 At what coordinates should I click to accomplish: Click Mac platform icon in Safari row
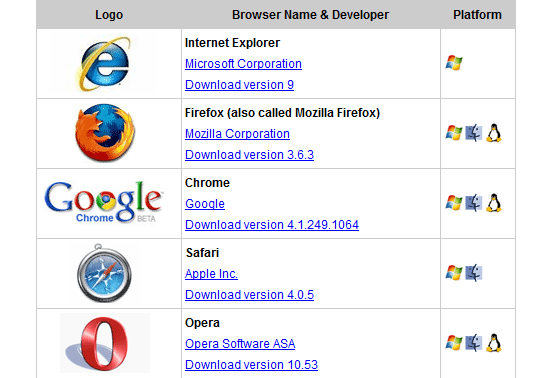[474, 273]
